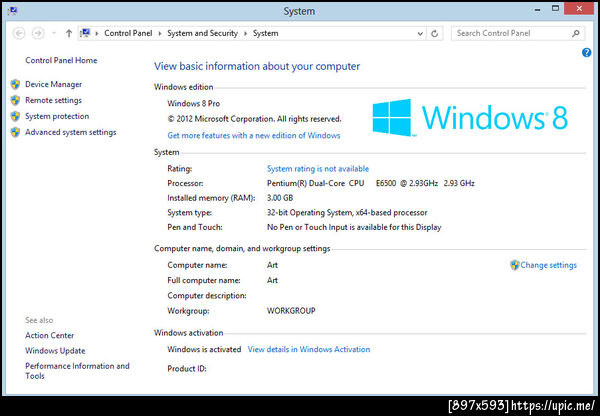The image size is (600, 416).
Task: Select processor text Pentium(R) Dual-Core CPU
Action: [x=316, y=183]
